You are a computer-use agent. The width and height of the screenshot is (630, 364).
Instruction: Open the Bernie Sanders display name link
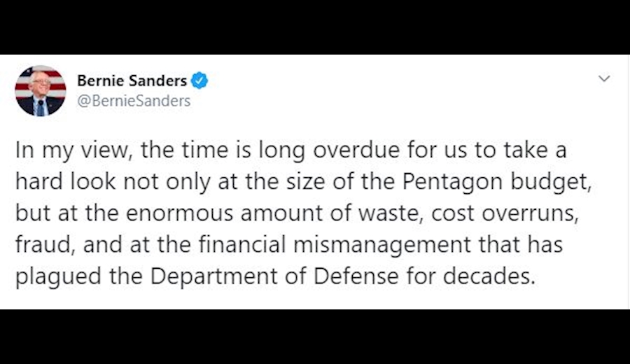tap(132, 80)
